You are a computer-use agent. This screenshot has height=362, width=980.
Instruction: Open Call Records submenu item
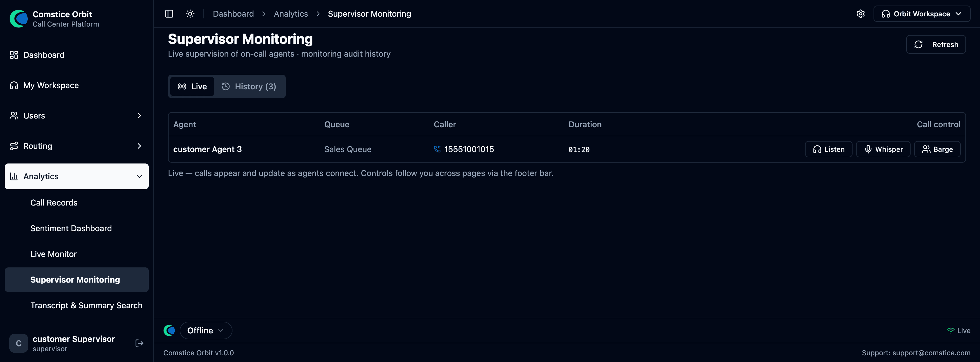54,203
